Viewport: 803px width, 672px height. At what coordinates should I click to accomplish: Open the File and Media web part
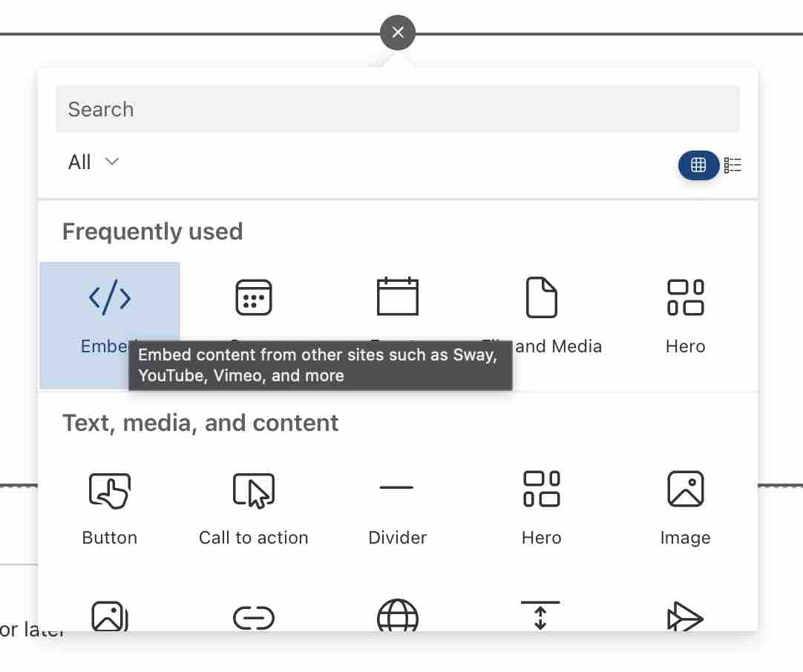tap(541, 297)
